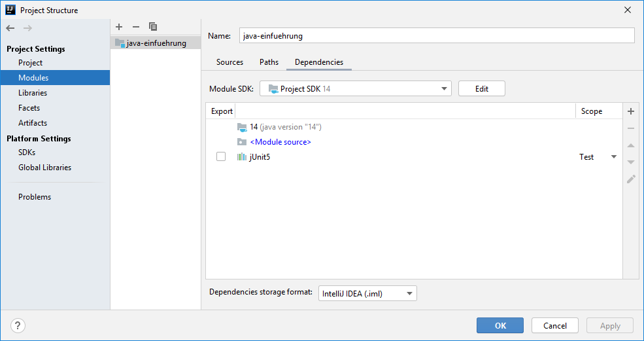
Task: Add a new module with plus icon
Action: point(119,27)
